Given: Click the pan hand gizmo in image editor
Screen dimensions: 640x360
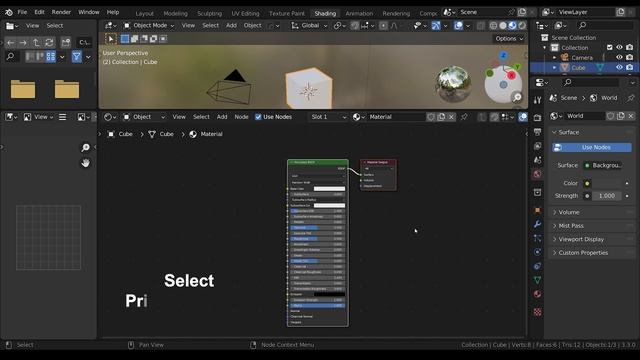Looking at the screenshot, I should point(85,163).
